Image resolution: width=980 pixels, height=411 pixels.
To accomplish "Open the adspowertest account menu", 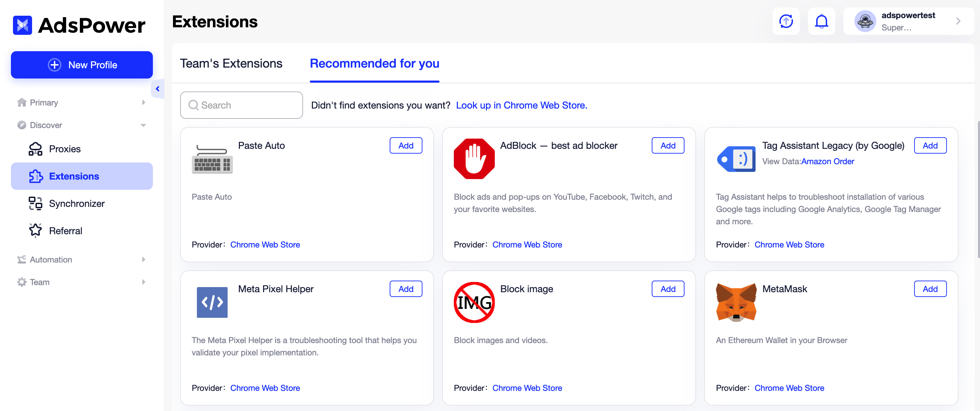I will [908, 21].
